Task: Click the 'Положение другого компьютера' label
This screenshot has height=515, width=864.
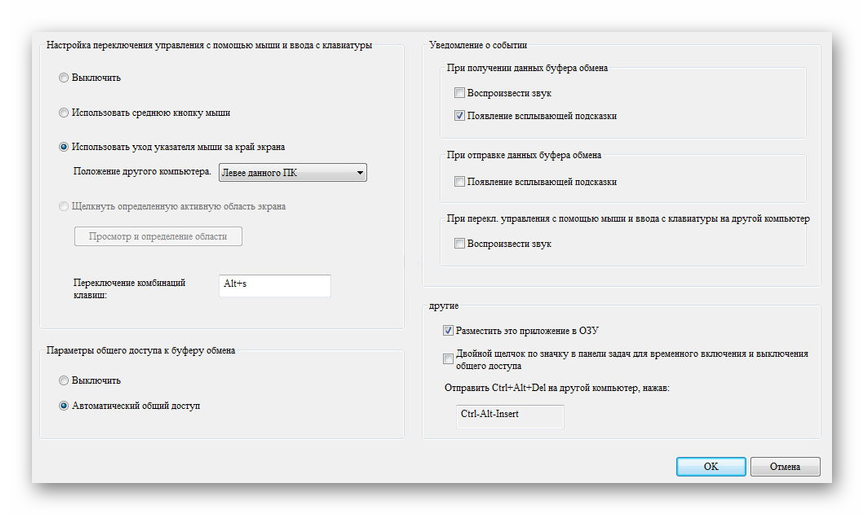Action: click(x=143, y=172)
